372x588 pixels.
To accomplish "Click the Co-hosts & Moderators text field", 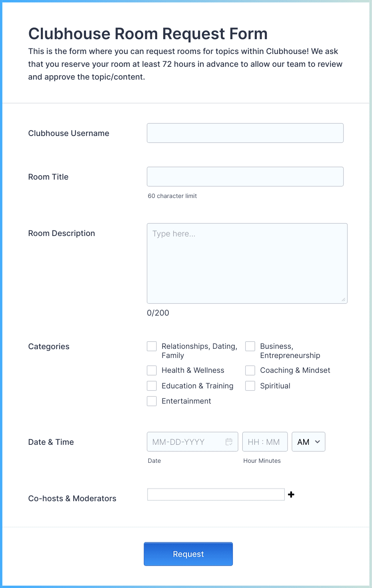I will tap(216, 494).
